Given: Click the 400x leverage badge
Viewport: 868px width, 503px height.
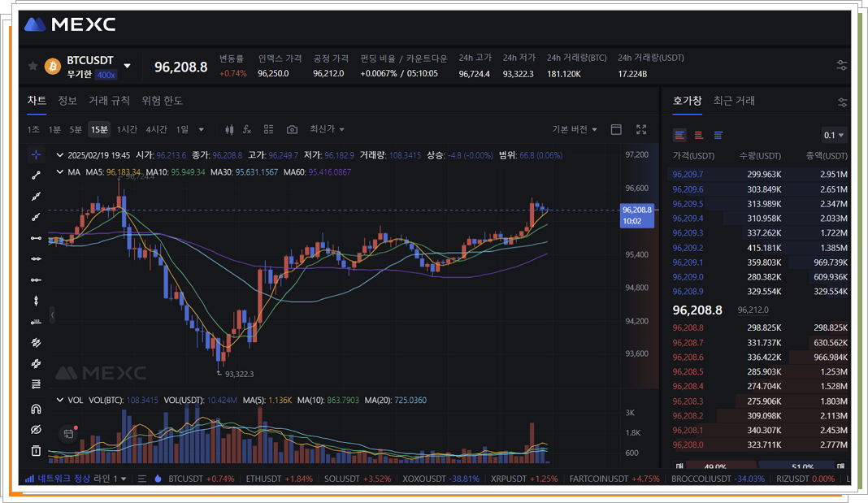Looking at the screenshot, I should 106,75.
